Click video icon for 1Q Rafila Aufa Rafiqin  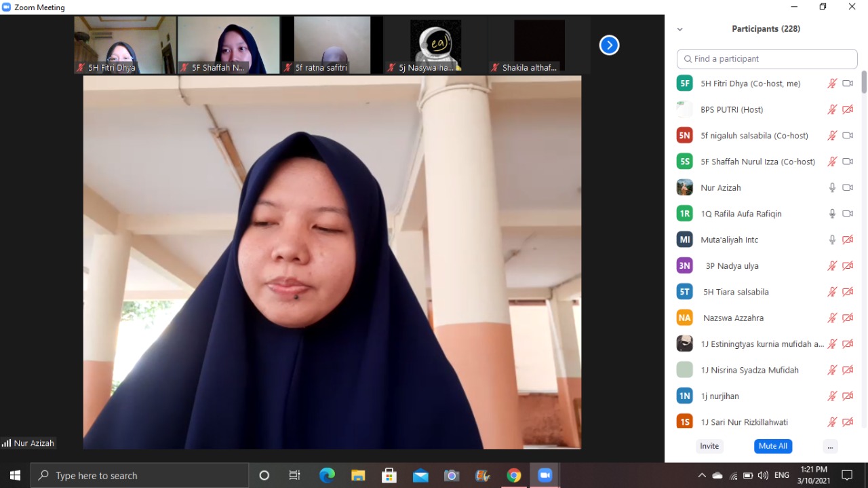click(848, 214)
